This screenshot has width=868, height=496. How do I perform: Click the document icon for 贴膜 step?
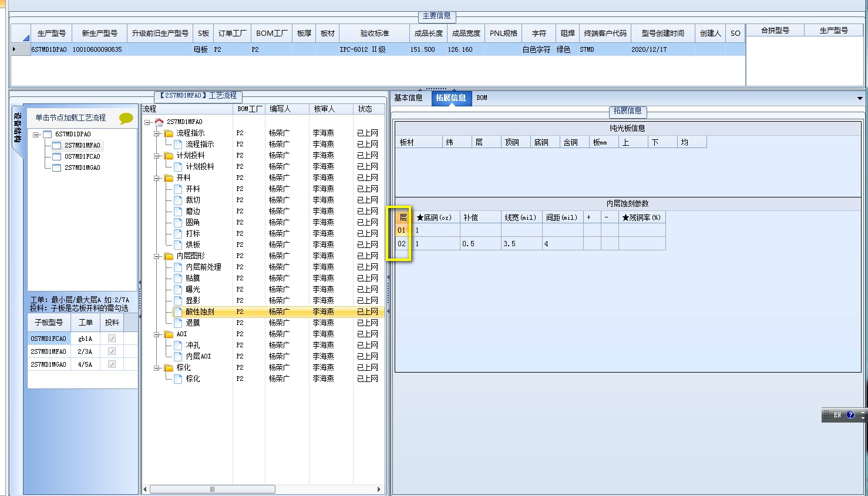click(178, 278)
